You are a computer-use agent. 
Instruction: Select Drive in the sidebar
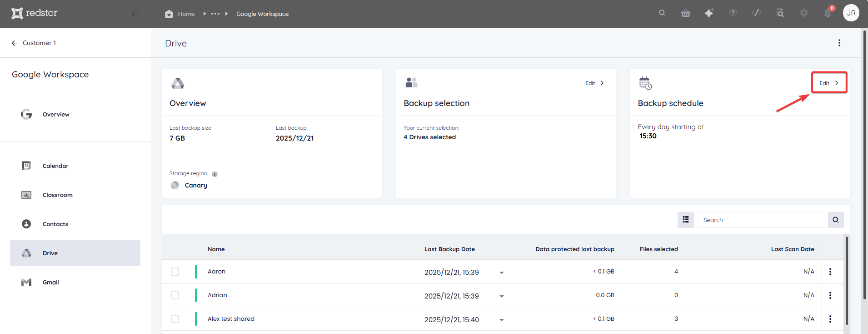click(x=75, y=253)
